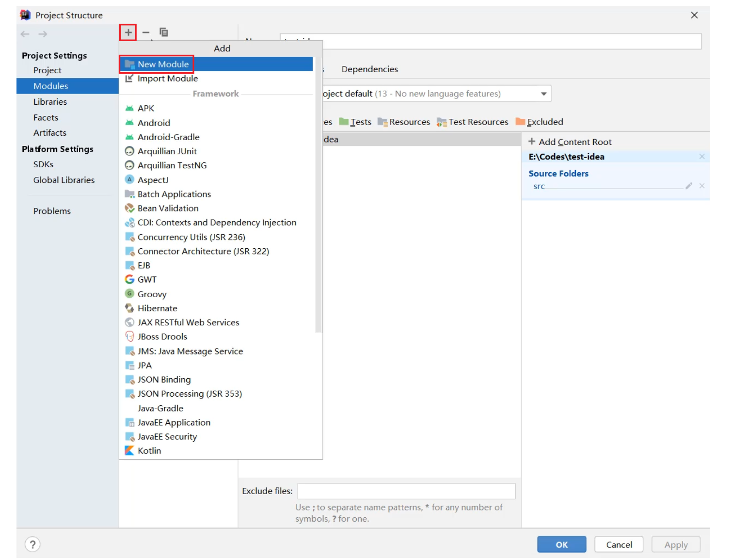Click the Copy module icon

click(164, 32)
